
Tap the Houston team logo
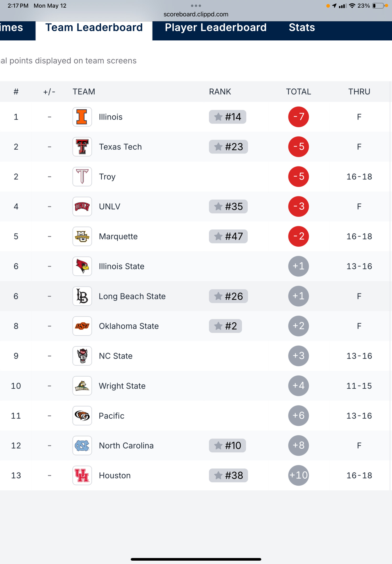pos(82,475)
